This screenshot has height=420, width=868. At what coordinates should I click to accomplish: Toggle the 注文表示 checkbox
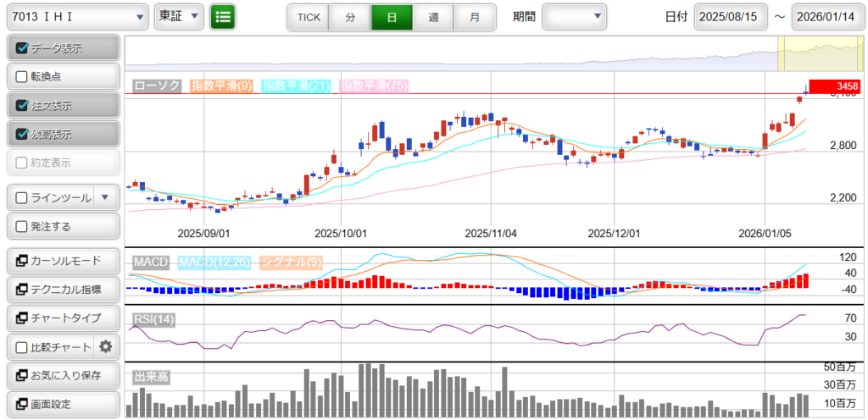click(x=22, y=106)
